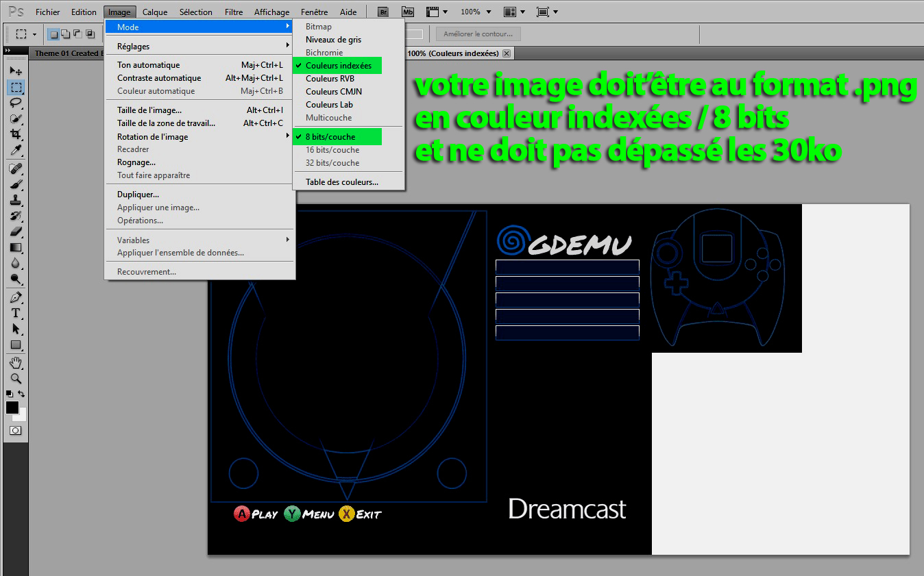Expand the Variables submenu
This screenshot has height=576, width=924.
(199, 240)
